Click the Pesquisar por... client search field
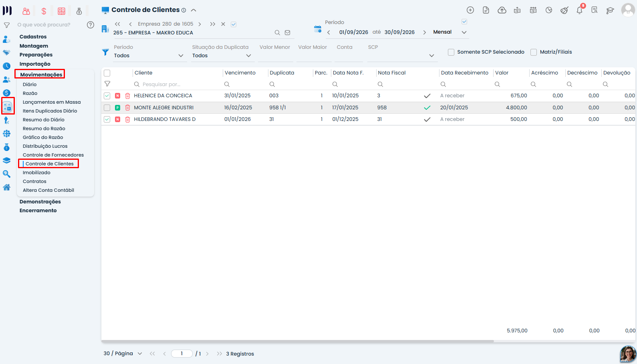The width and height of the screenshot is (637, 364). tap(177, 84)
